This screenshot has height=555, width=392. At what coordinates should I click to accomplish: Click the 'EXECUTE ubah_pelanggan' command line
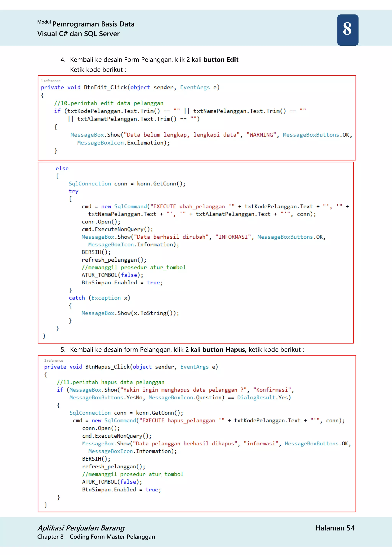(x=215, y=206)
